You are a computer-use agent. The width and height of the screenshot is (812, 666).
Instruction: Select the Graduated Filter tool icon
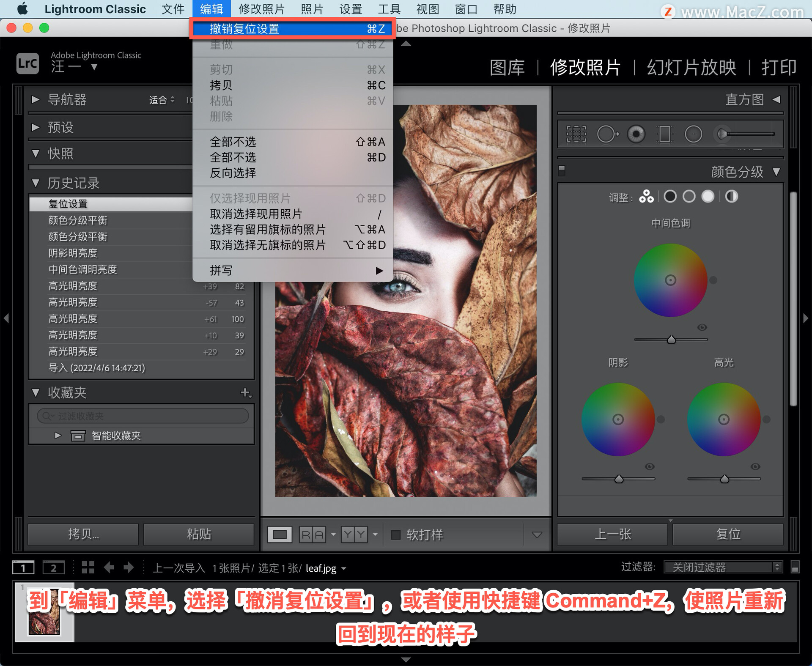pyautogui.click(x=664, y=134)
